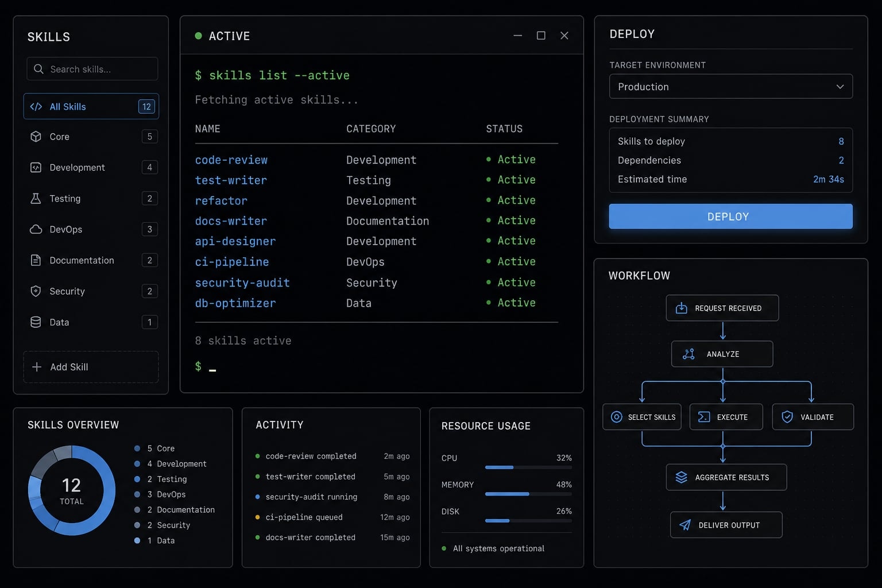
Task: Open the db-optimizer skill link
Action: click(x=235, y=303)
